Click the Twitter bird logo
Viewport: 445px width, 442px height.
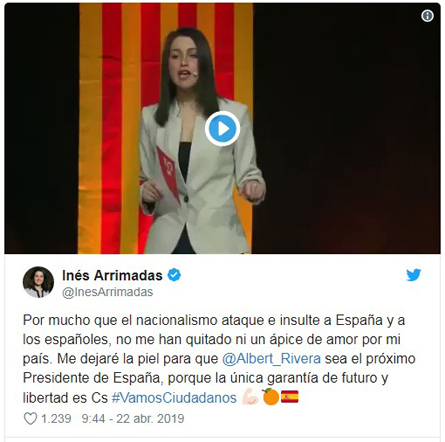(414, 275)
